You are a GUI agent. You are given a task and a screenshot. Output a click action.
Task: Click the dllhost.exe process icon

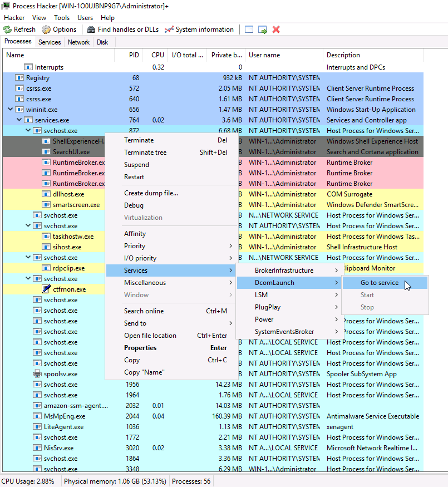click(x=46, y=194)
